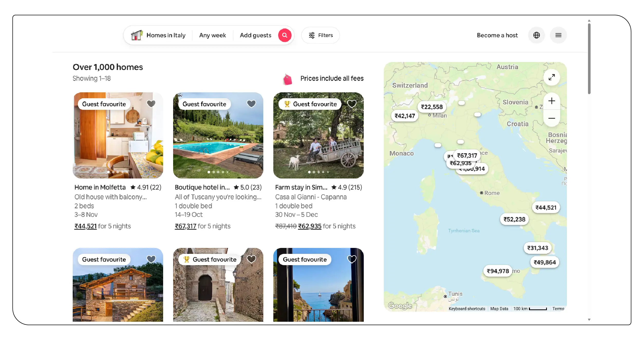Save Home in Molfetta to wishlist
Screen dimensions: 644x340
click(x=151, y=104)
